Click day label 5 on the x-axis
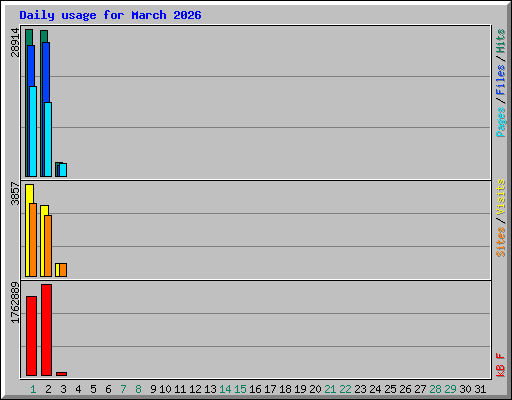The image size is (512, 400). pos(93,389)
